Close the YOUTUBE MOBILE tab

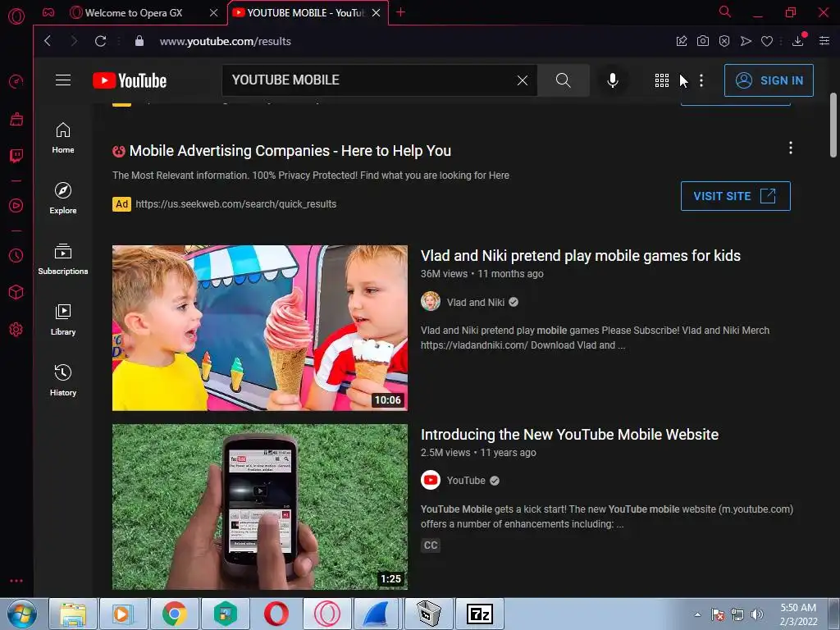[376, 12]
